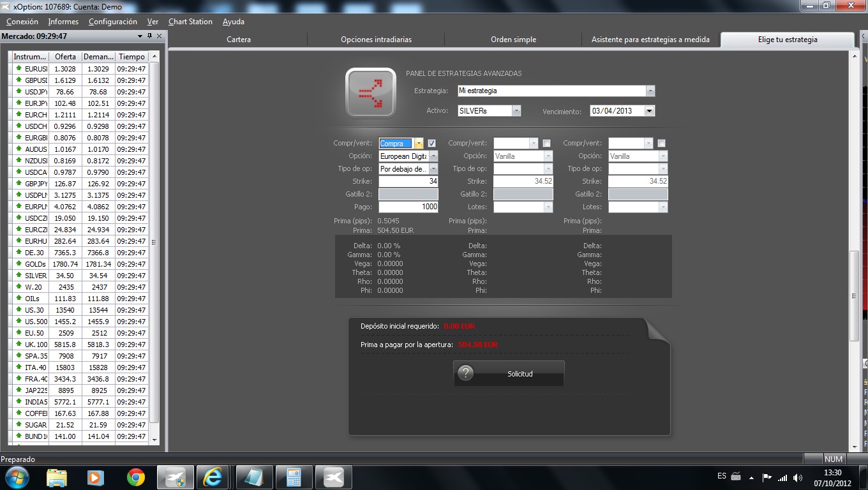Pin the Mercado panel with pushpin icon

coord(150,36)
